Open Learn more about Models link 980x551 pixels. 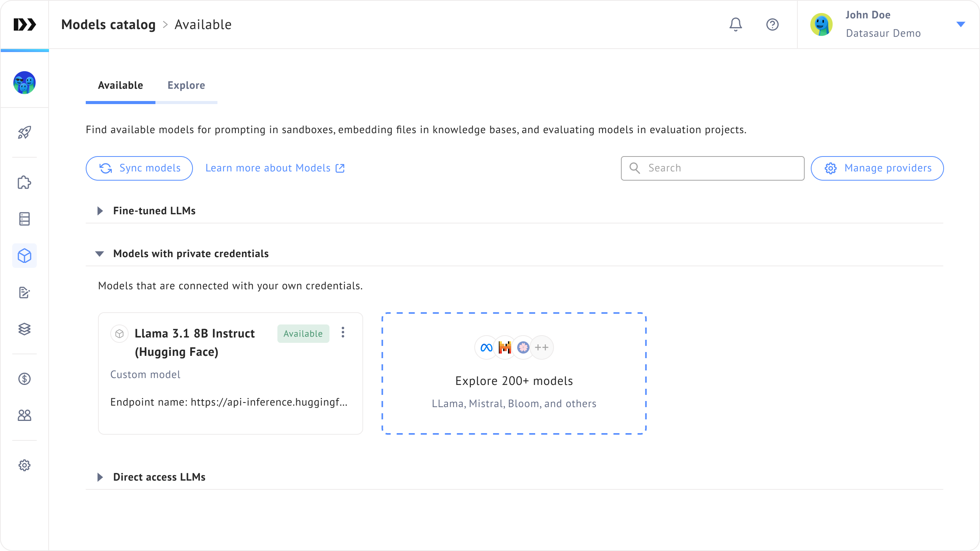[275, 168]
